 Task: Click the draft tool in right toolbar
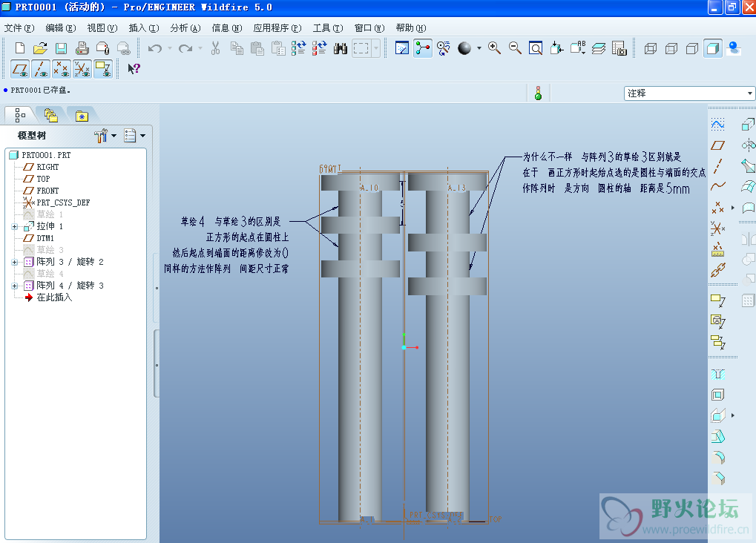pyautogui.click(x=717, y=436)
